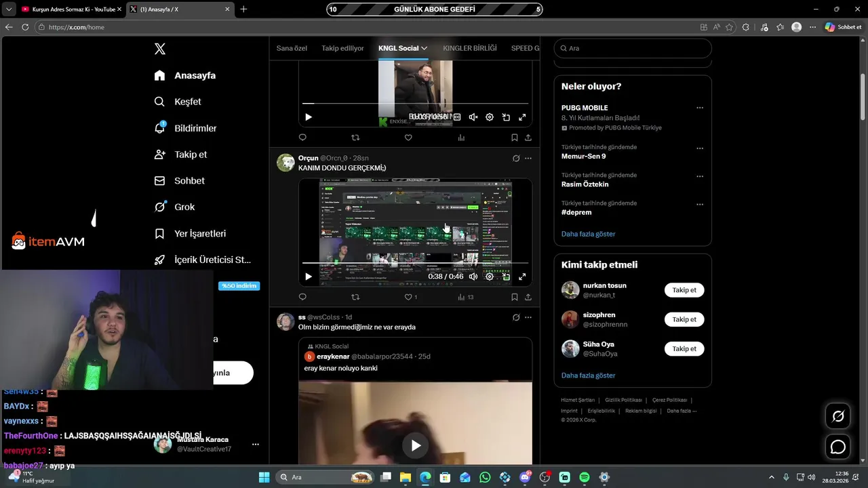Mute Orçun's video volume
Viewport: 868px width, 488px height.
tap(473, 277)
